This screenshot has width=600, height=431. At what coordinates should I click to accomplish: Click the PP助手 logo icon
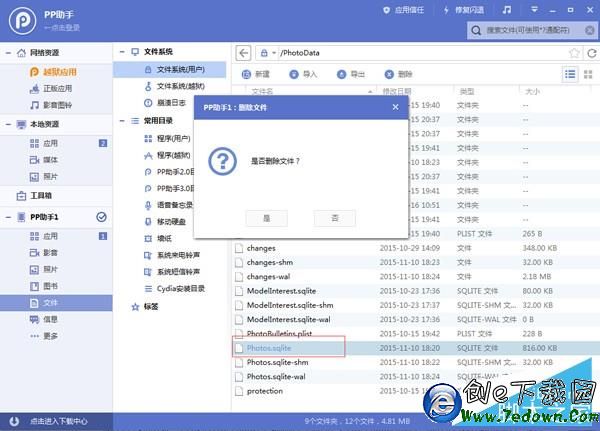pyautogui.click(x=23, y=21)
